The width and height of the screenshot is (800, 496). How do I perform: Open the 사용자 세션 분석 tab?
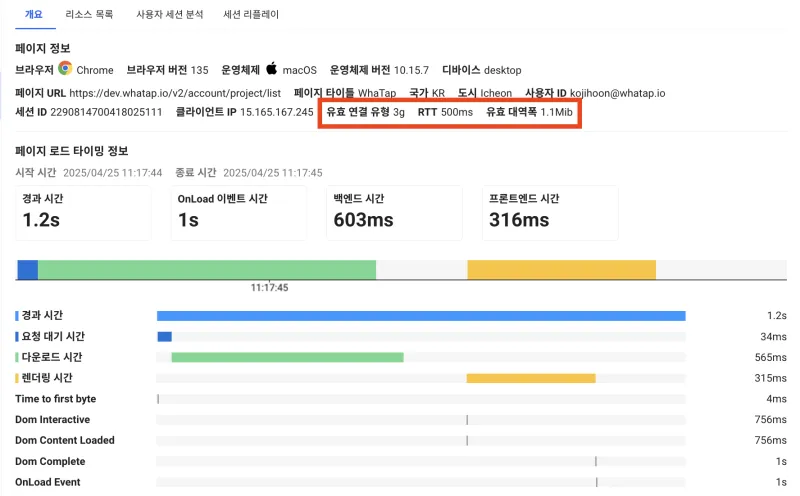169,14
